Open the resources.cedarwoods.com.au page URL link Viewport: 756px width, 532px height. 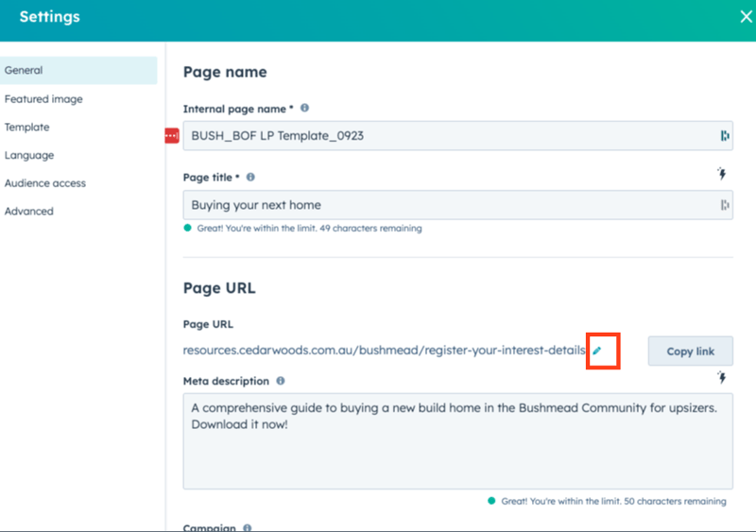[x=385, y=351]
